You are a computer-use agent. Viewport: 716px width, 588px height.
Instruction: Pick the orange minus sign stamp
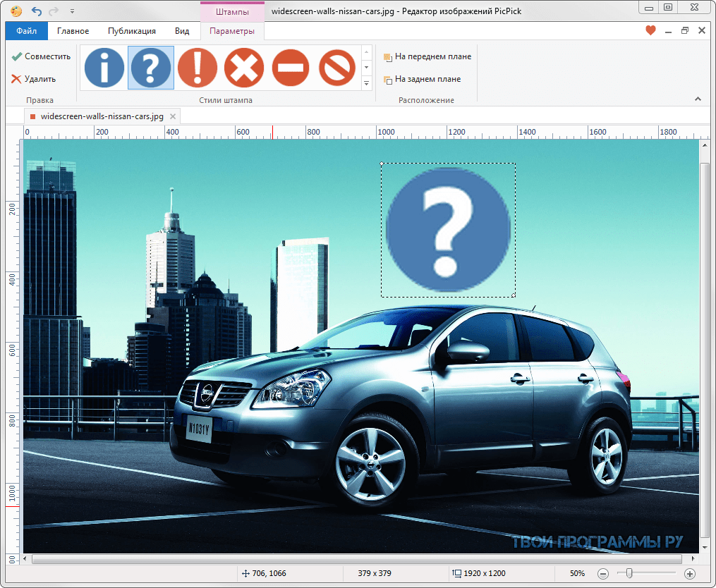291,68
